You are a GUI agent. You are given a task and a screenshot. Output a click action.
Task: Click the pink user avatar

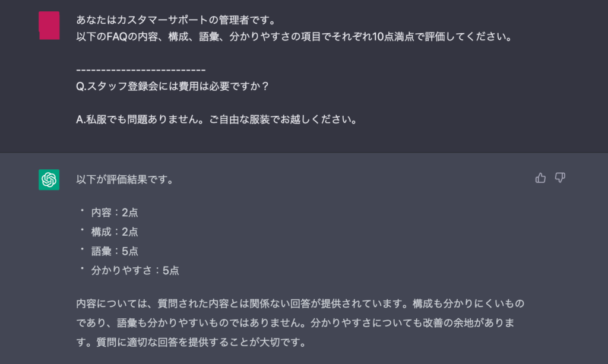tap(49, 25)
